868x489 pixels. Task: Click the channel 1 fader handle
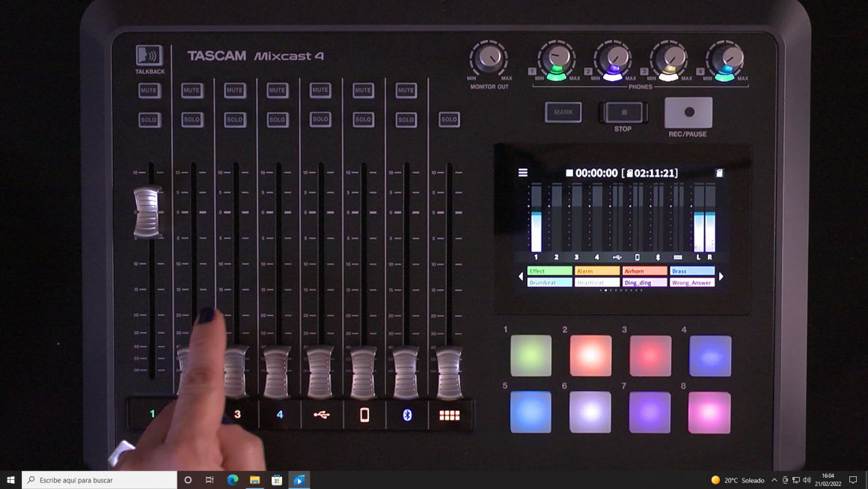[147, 213]
